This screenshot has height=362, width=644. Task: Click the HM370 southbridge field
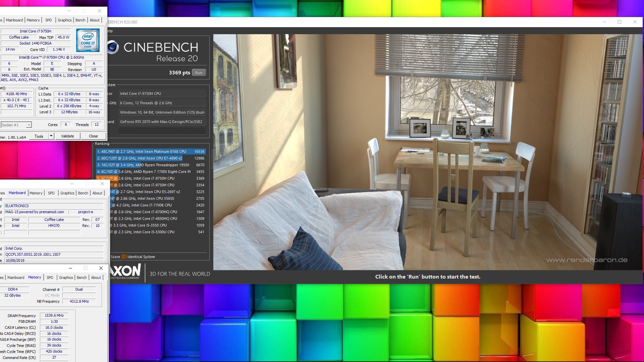(54, 226)
